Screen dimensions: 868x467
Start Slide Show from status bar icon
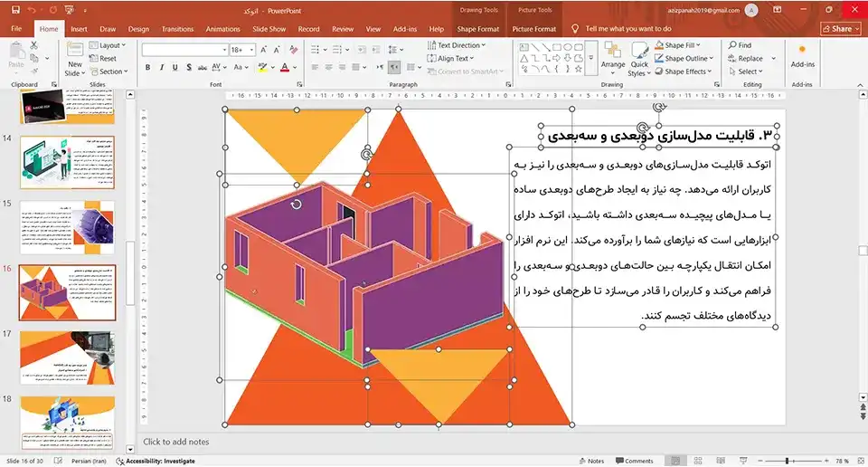click(743, 461)
